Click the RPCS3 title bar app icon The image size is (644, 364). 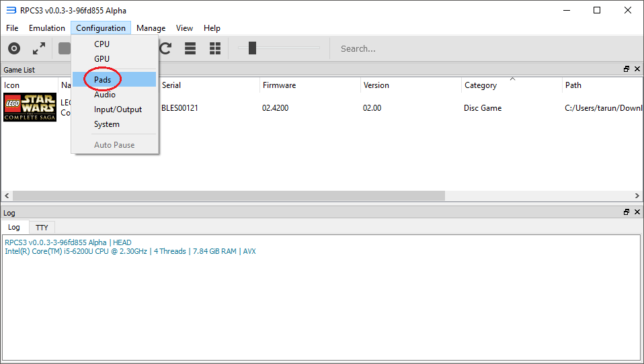[11, 10]
